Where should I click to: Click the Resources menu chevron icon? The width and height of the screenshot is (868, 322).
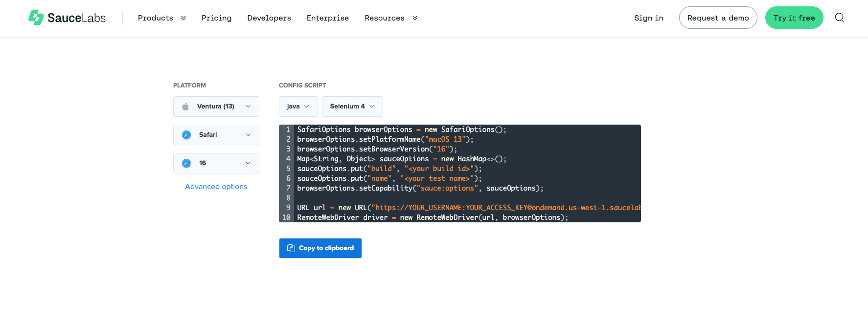[x=415, y=18]
